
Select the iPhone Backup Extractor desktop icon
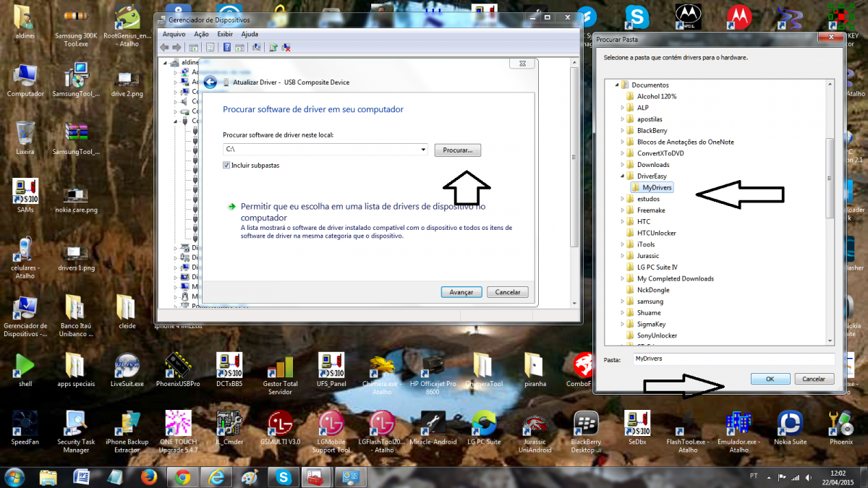pyautogui.click(x=127, y=432)
